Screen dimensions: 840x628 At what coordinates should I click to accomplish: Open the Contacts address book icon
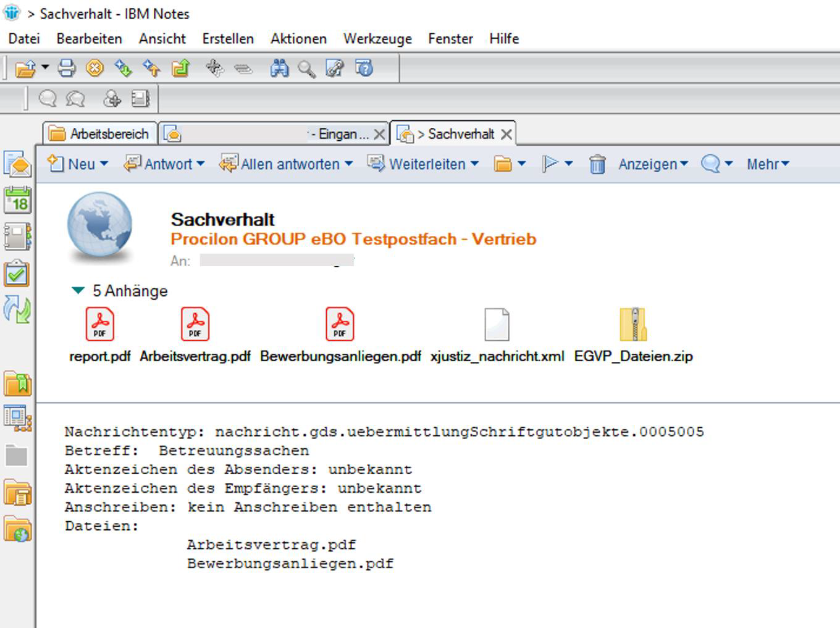click(x=17, y=237)
